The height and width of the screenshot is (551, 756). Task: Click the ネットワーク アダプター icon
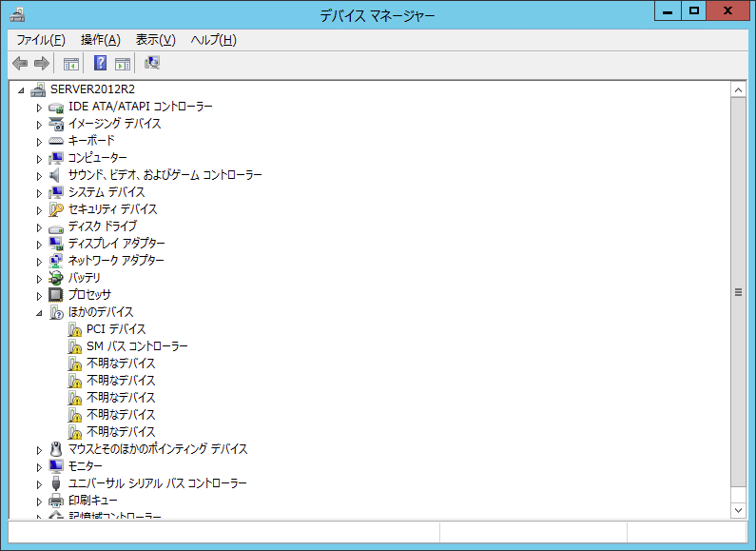click(56, 261)
